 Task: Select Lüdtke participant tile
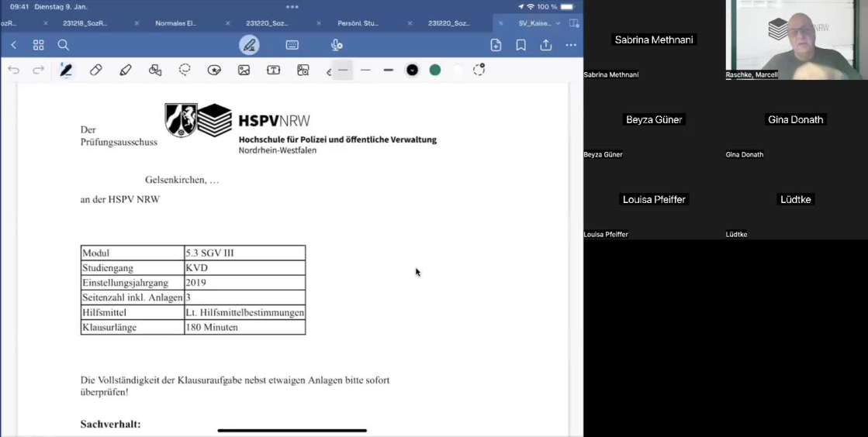pyautogui.click(x=797, y=199)
